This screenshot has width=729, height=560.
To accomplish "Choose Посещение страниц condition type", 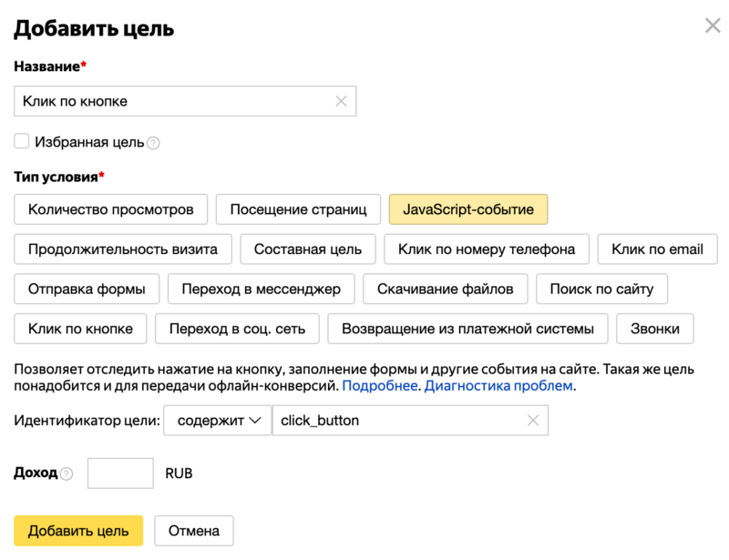I will point(298,209).
